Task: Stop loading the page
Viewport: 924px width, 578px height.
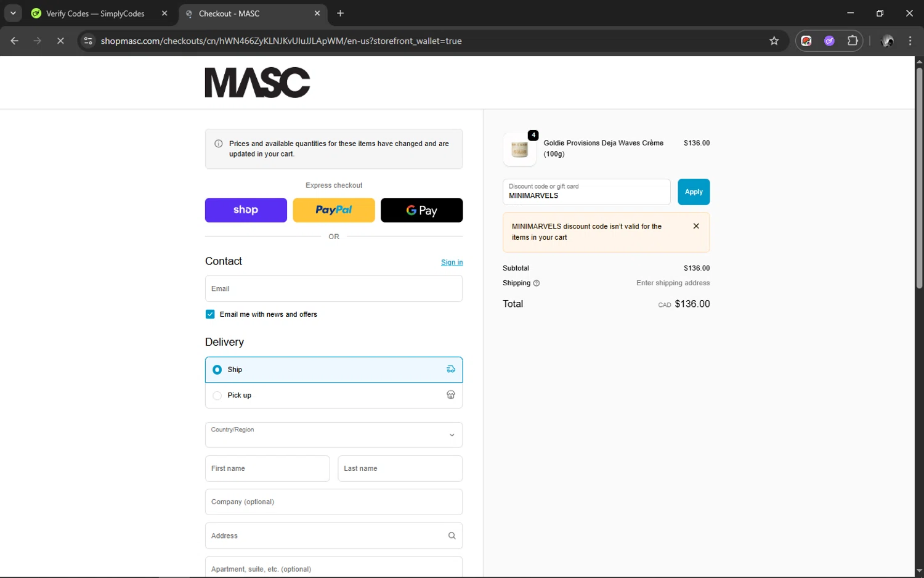Action: [60, 41]
